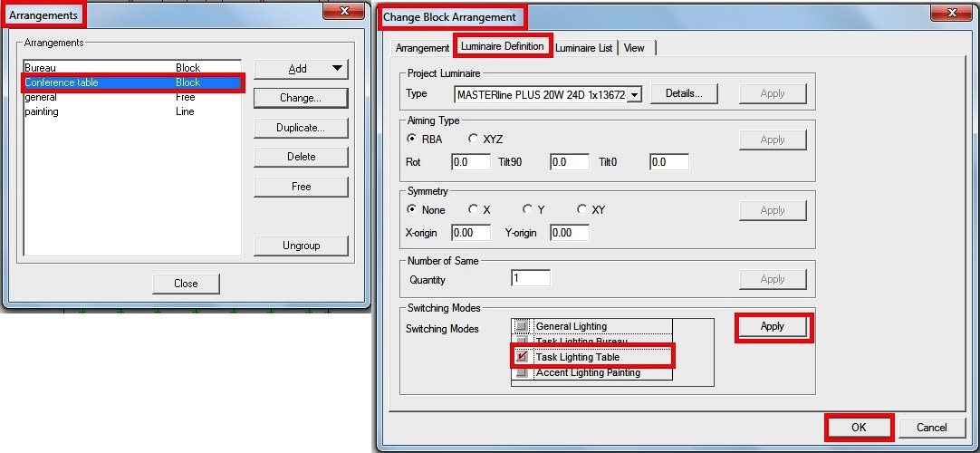Click the Cancel button
The height and width of the screenshot is (453, 980).
(932, 428)
